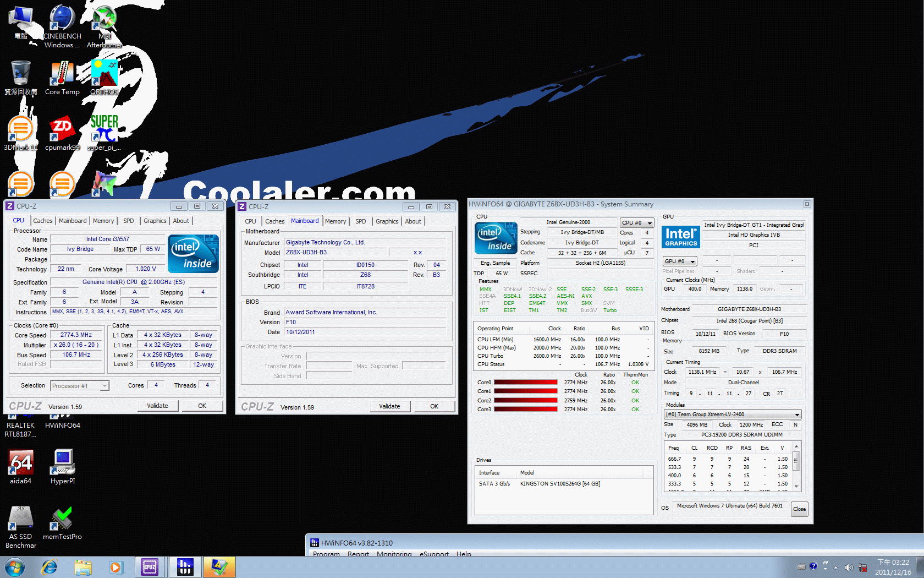Select the 666.7 row in memory timing table

[728, 459]
